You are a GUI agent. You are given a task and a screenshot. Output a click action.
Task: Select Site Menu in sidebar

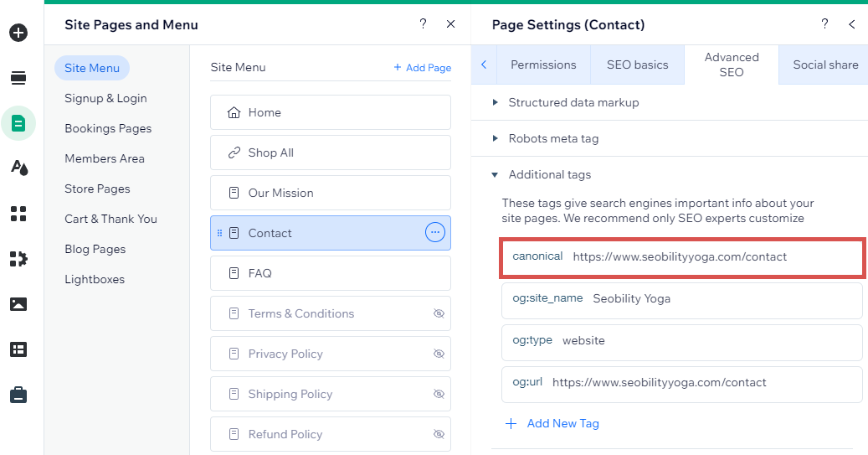point(92,68)
